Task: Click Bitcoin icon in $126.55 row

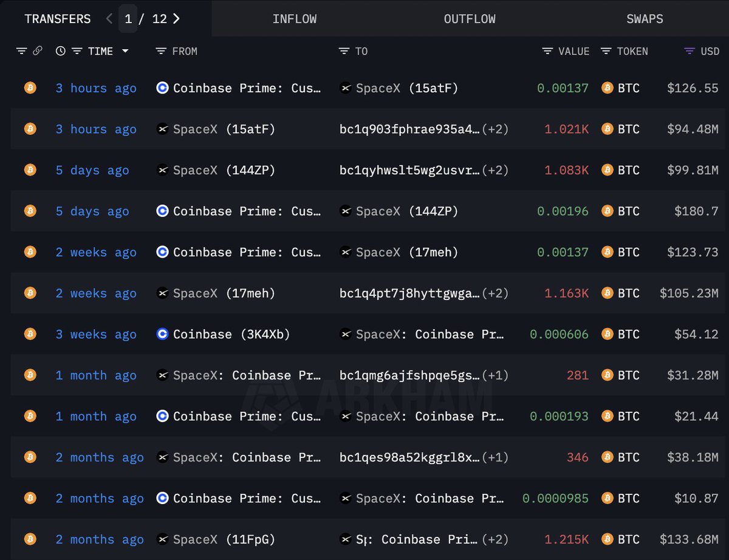Action: coord(30,88)
